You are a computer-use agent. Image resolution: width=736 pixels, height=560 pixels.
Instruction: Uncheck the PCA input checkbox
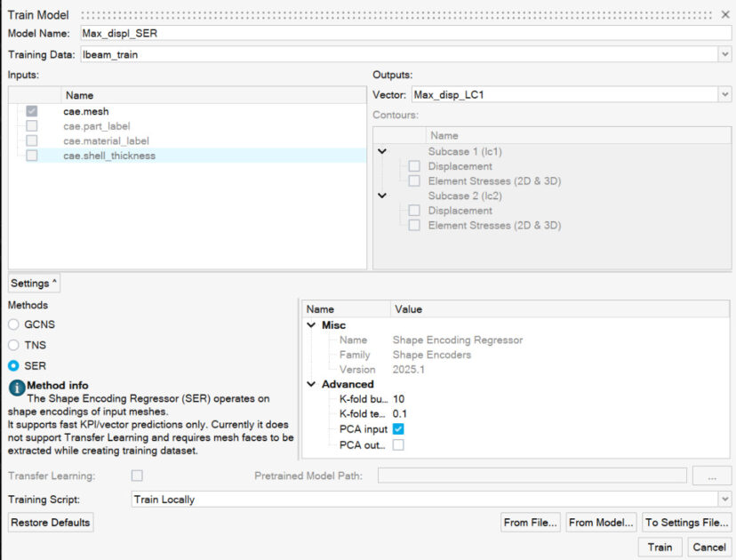[x=398, y=429]
